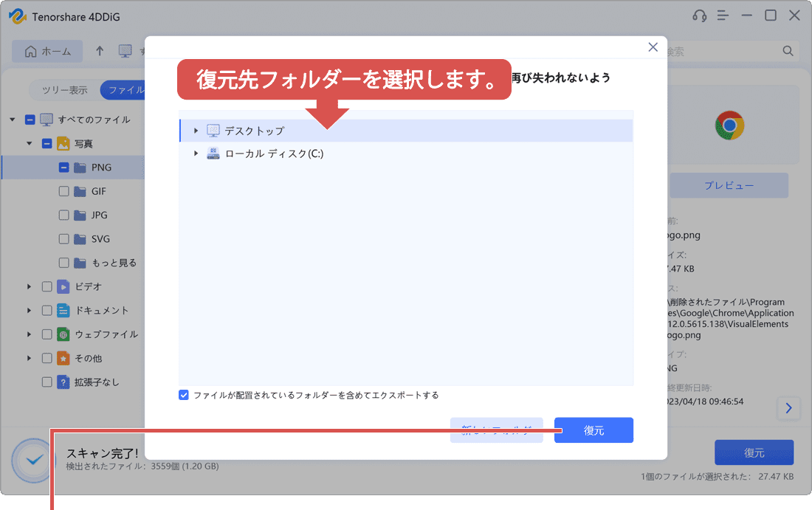Click the headset support icon
The image size is (812, 510).
(700, 15)
